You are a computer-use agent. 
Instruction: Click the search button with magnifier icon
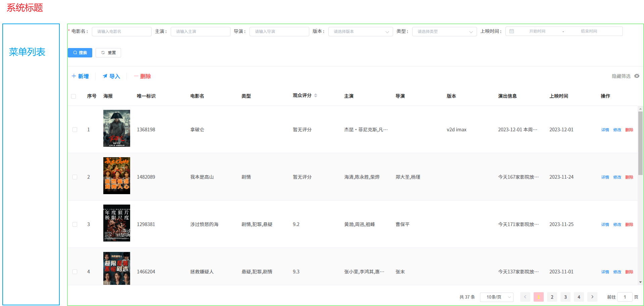pos(80,53)
